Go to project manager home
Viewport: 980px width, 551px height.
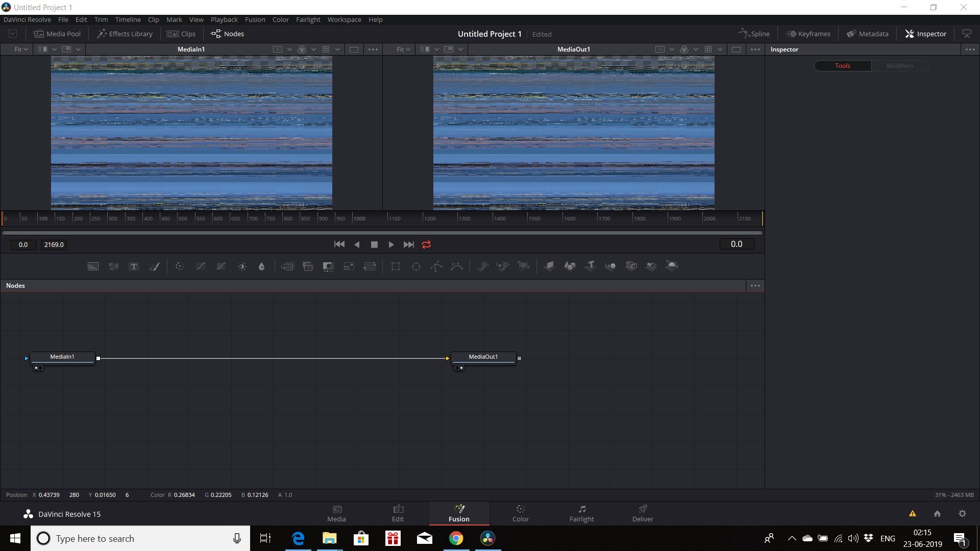937,514
